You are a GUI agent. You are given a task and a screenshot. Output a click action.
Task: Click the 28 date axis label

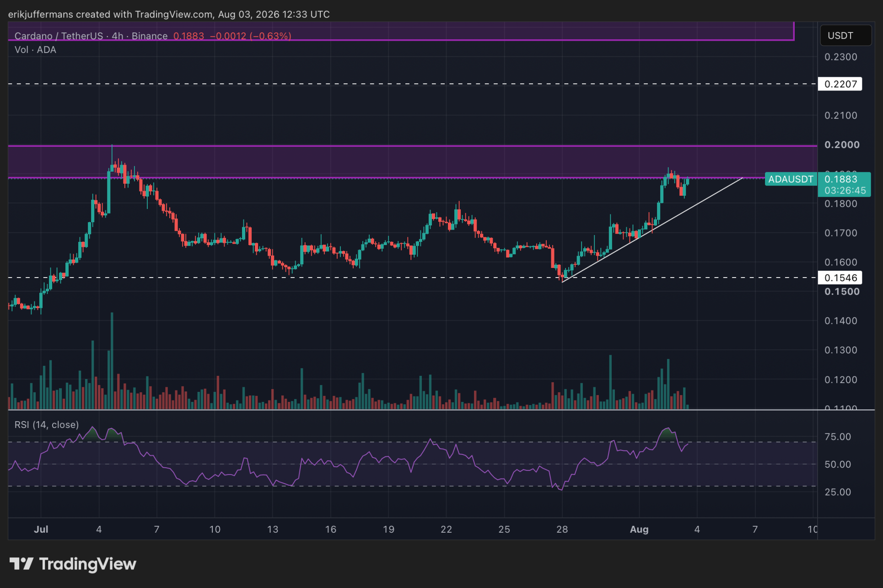[562, 529]
